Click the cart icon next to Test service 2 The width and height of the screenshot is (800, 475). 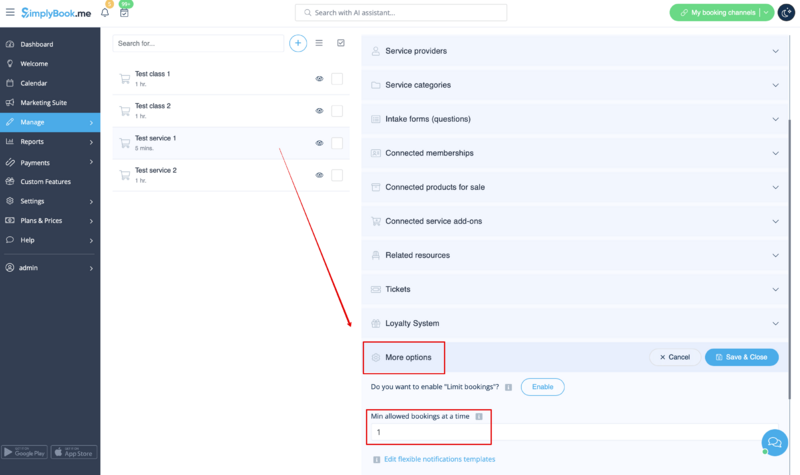(x=124, y=175)
